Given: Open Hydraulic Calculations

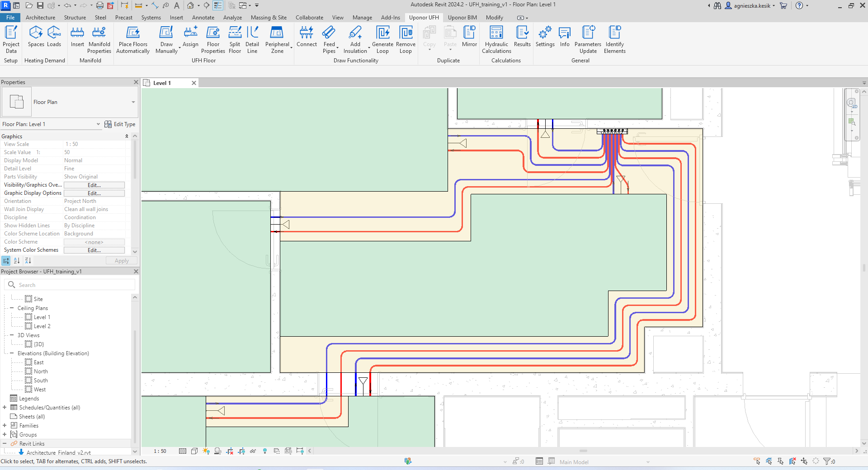Looking at the screenshot, I should (496, 39).
